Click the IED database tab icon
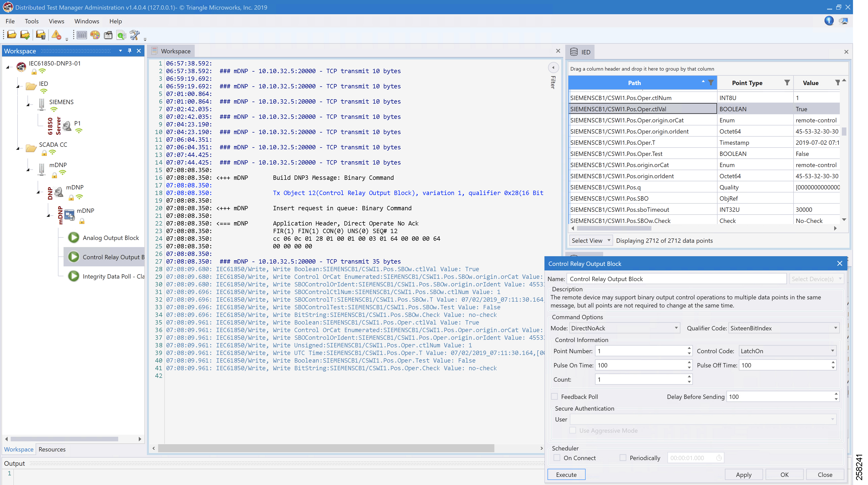Viewport: 868px width, 485px height. tap(574, 52)
